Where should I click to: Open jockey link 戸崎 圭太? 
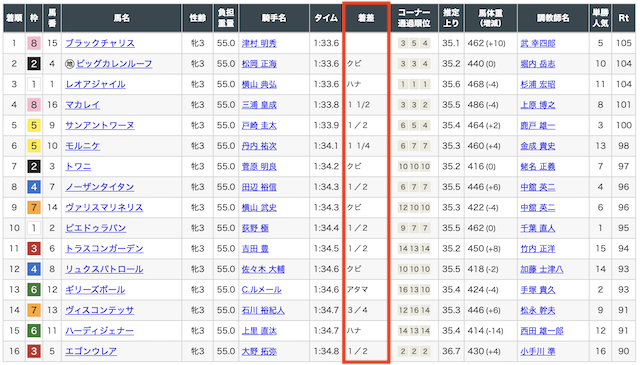click(259, 125)
